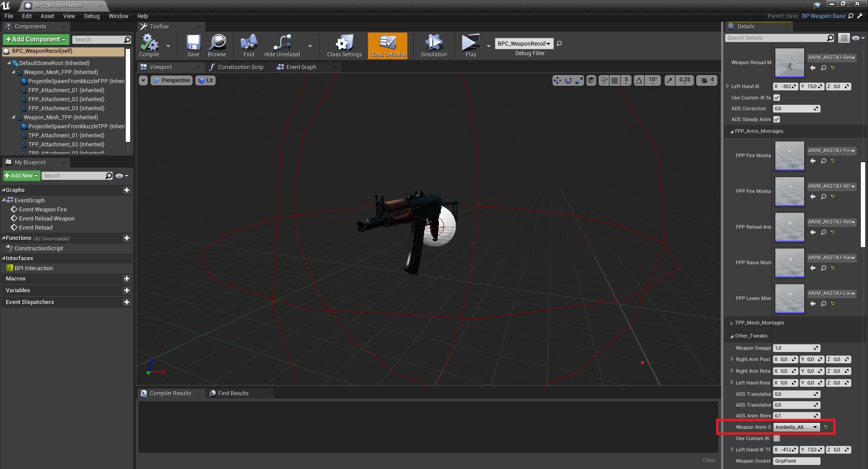
Task: Open the BPC_WeaponRecoil debug filter dropdown
Action: pos(524,44)
